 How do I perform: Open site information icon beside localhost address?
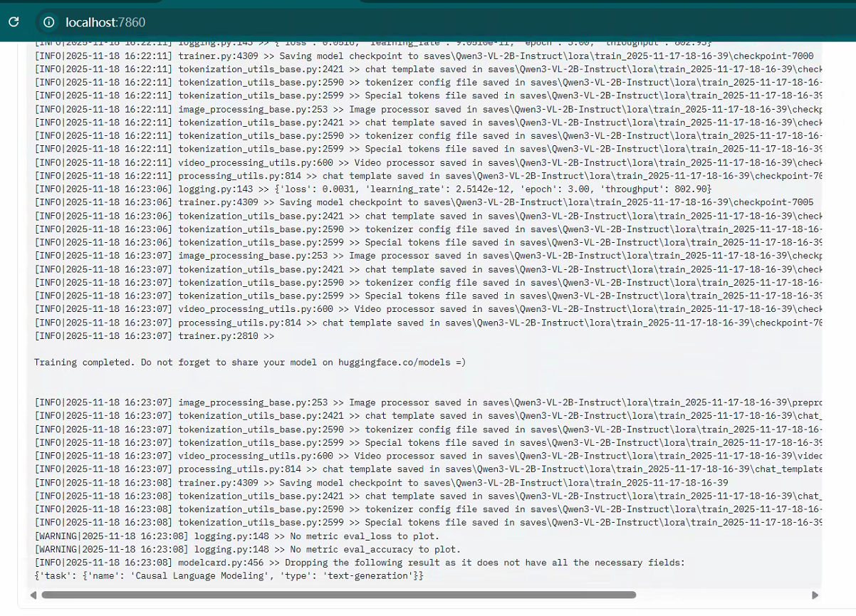pyautogui.click(x=48, y=22)
